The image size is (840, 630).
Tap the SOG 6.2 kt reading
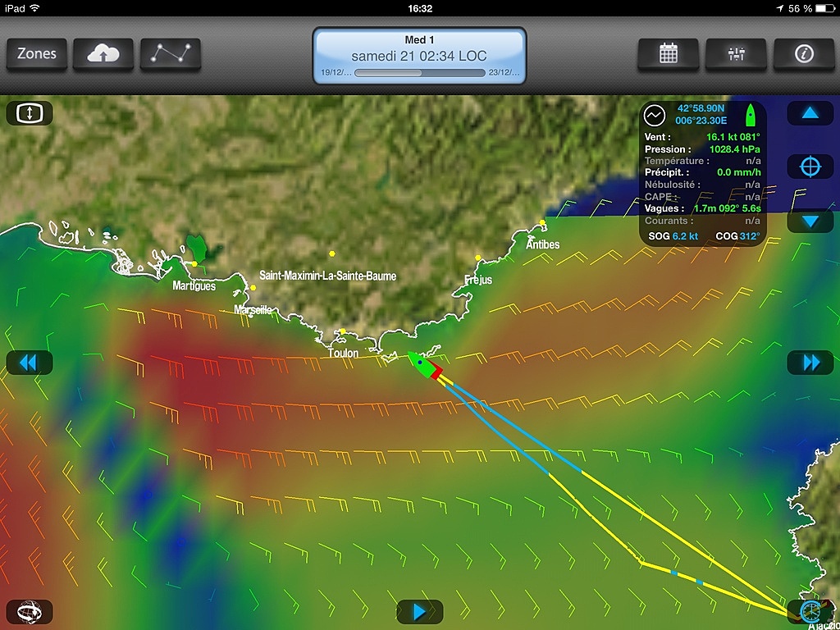coord(673,235)
